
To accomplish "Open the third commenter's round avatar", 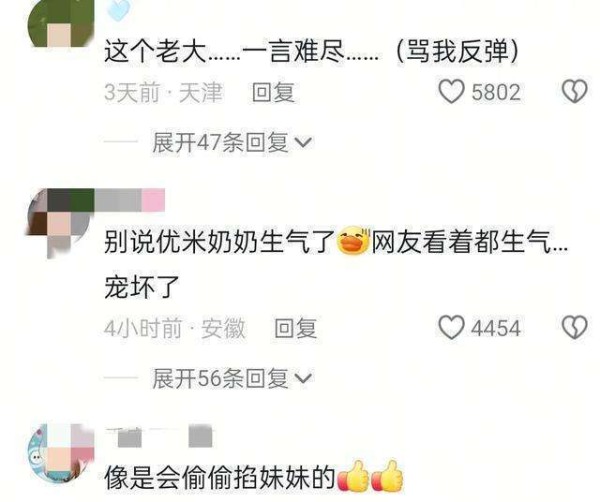I will (61, 454).
